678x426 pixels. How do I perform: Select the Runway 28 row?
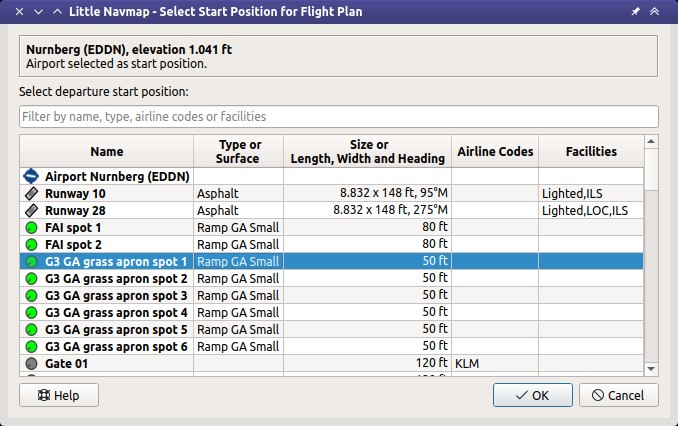[x=332, y=211]
